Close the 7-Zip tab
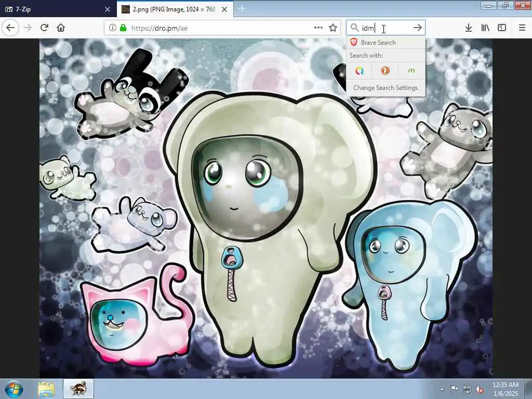Image resolution: width=532 pixels, height=399 pixels. pyautogui.click(x=108, y=9)
